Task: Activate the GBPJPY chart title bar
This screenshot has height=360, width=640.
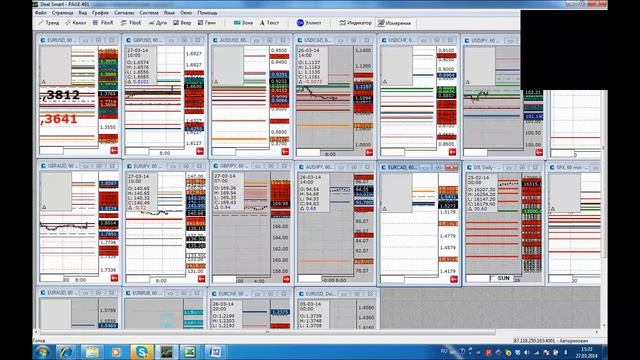Action: pyautogui.click(x=250, y=166)
